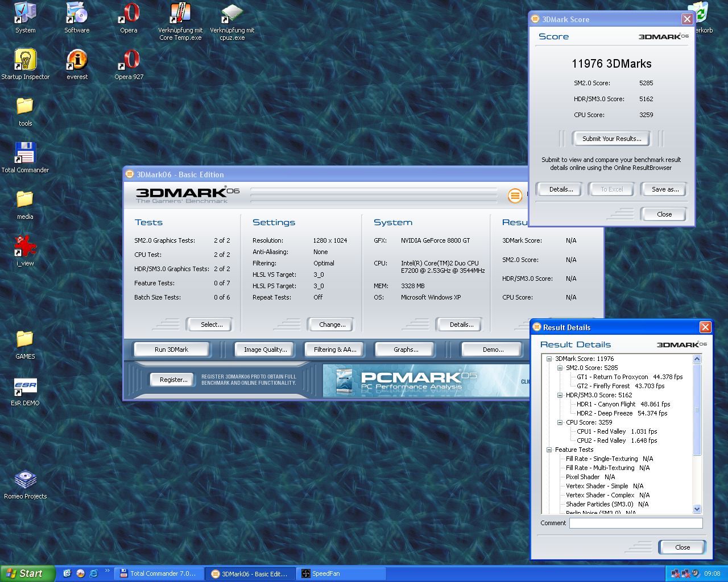This screenshot has width=728, height=582.
Task: Switch to 3DMark06 Basic Edition taskbar item
Action: 250,573
